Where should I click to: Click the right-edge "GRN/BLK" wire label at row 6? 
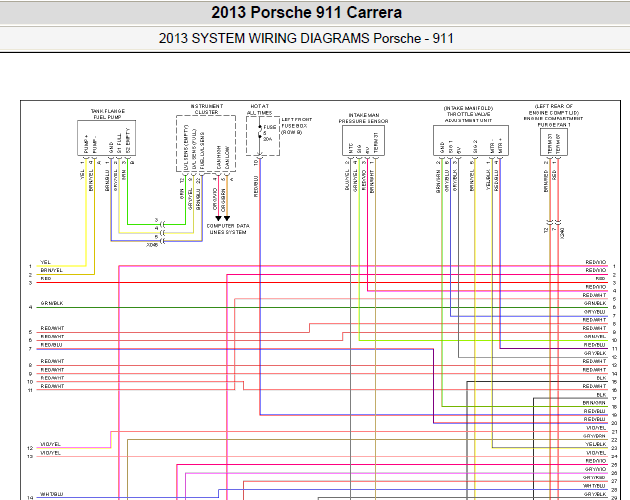(x=595, y=303)
